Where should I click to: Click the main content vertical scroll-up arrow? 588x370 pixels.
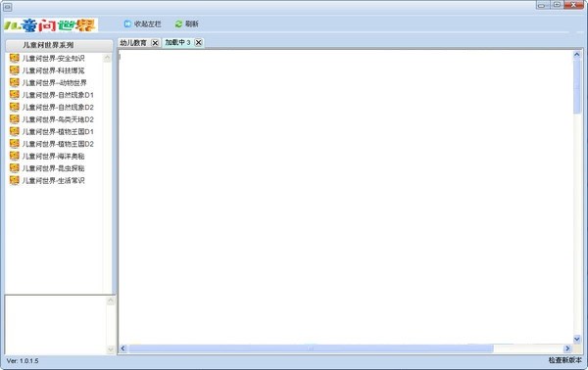click(577, 55)
